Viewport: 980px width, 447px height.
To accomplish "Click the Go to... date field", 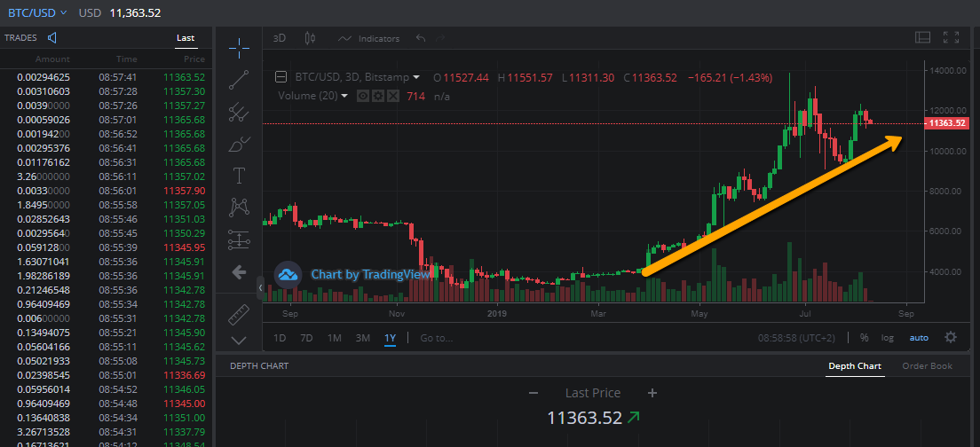I will pyautogui.click(x=436, y=338).
